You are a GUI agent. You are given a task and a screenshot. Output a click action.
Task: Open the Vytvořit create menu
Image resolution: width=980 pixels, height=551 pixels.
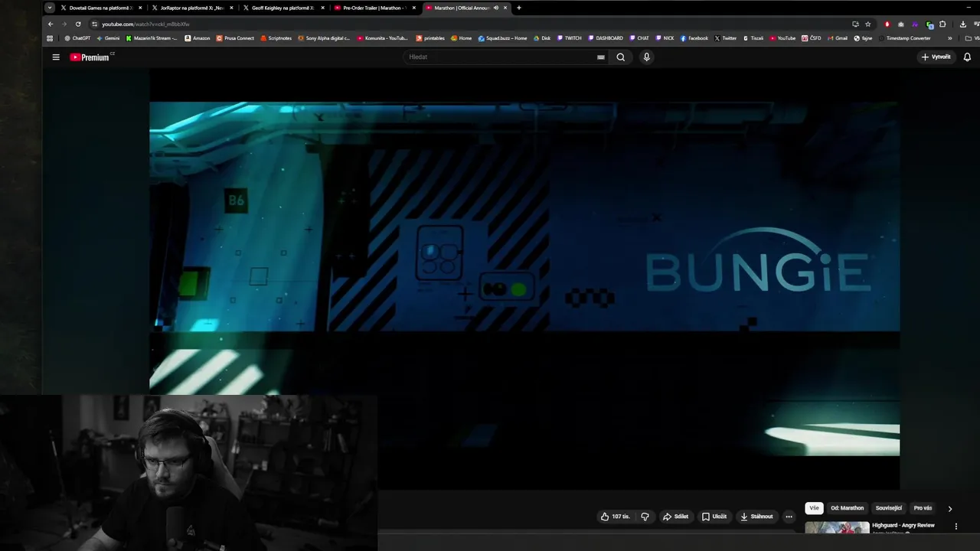(936, 57)
